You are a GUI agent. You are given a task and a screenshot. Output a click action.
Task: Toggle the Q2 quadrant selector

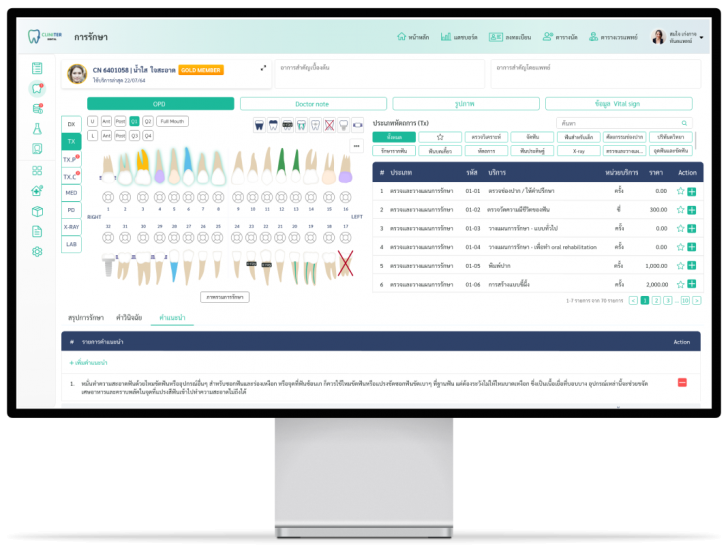(x=148, y=121)
